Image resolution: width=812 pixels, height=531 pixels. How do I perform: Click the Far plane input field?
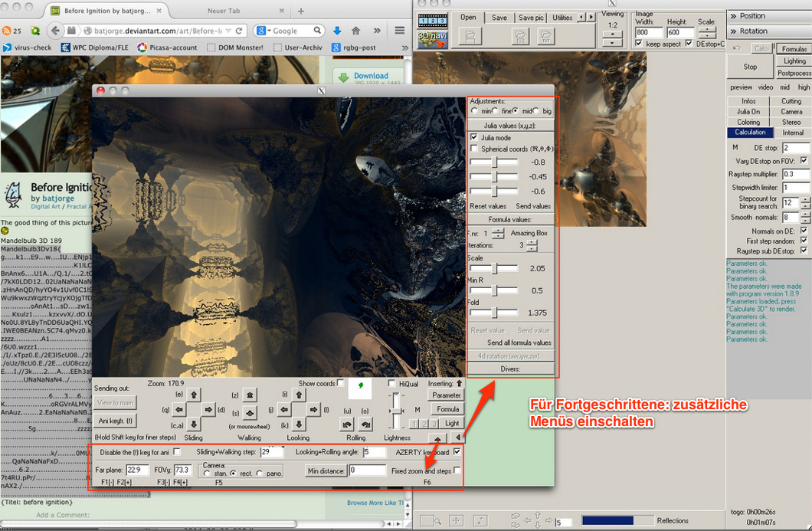[x=138, y=470]
